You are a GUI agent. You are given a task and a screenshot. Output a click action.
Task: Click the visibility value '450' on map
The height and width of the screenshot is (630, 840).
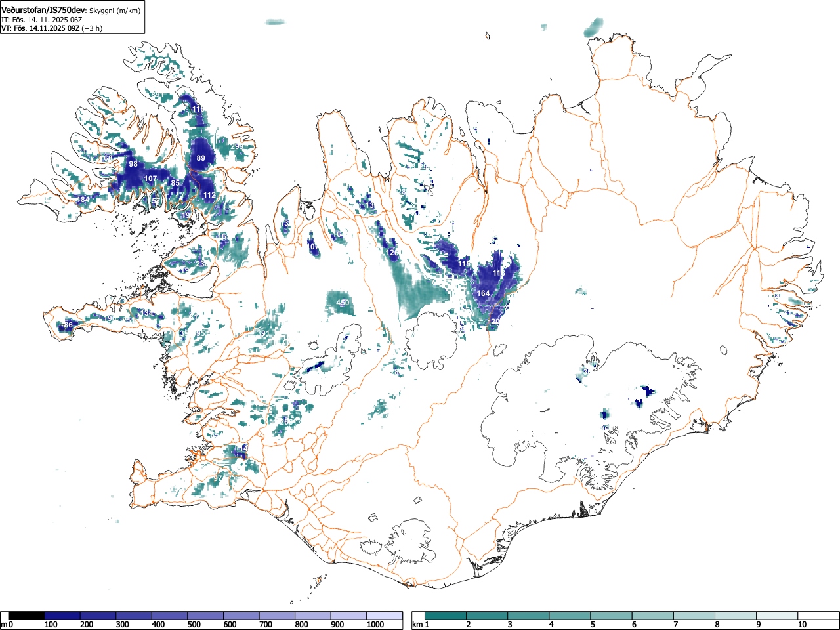click(343, 303)
